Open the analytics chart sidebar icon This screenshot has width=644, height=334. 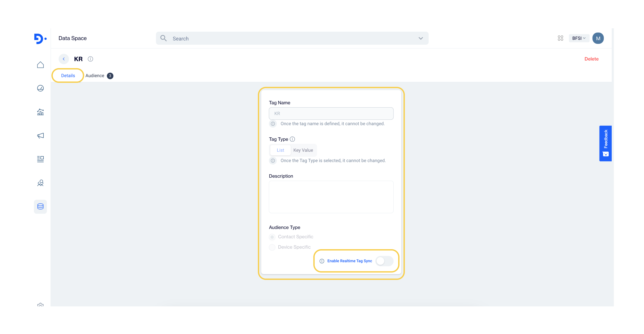(40, 112)
